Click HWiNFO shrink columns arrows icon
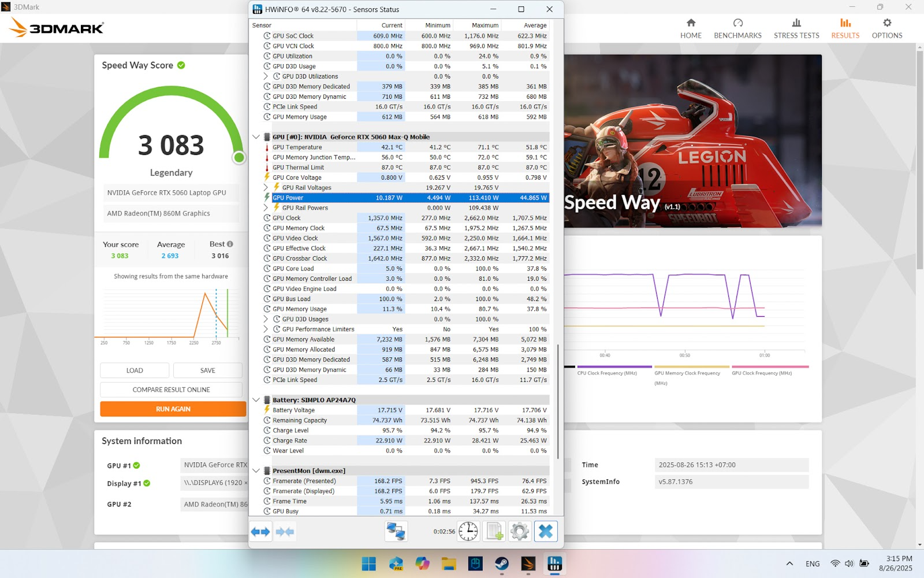 click(x=285, y=531)
